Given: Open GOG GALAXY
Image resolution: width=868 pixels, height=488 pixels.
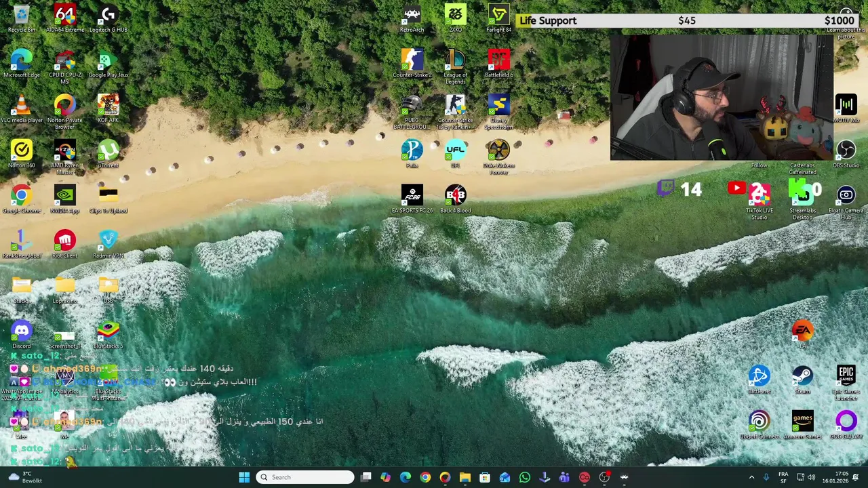Looking at the screenshot, I should 846,426.
